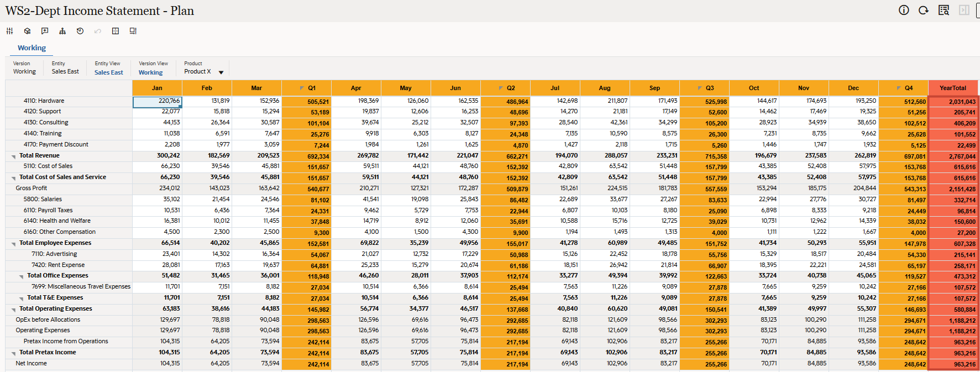Select the Dec column header

click(853, 88)
